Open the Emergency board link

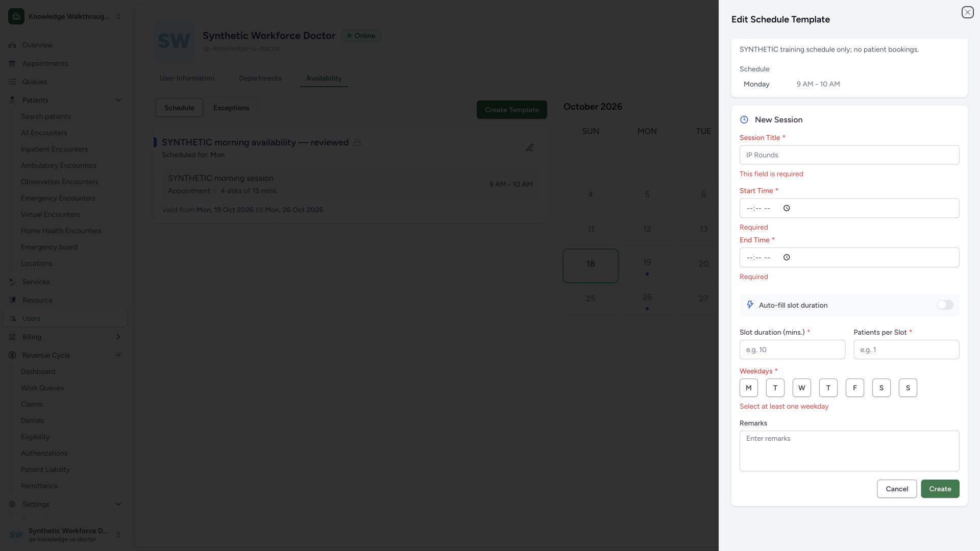pyautogui.click(x=49, y=247)
